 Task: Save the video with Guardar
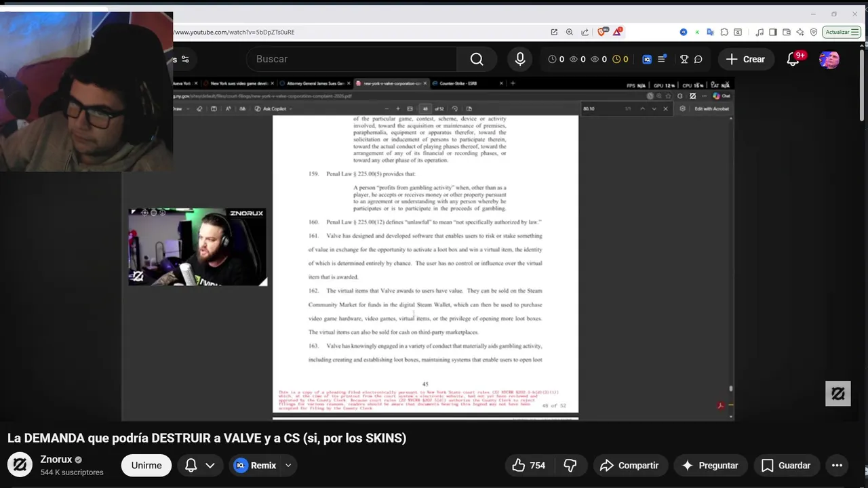tap(786, 465)
